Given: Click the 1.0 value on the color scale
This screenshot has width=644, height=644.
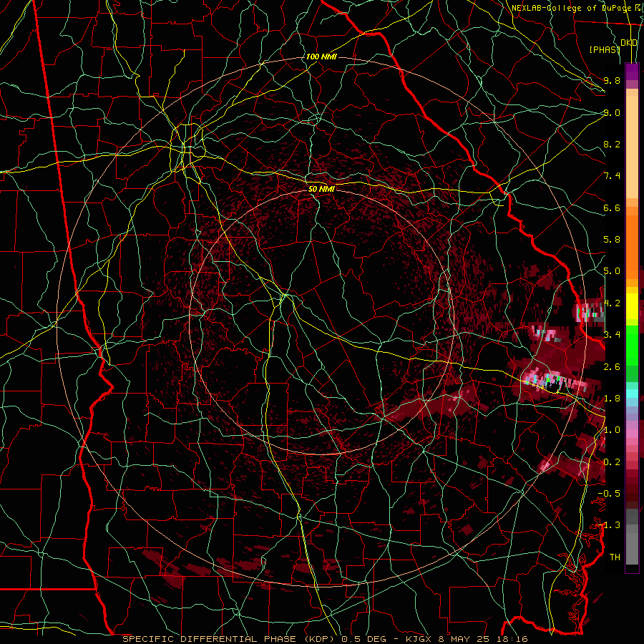Looking at the screenshot, I should tap(612, 430).
